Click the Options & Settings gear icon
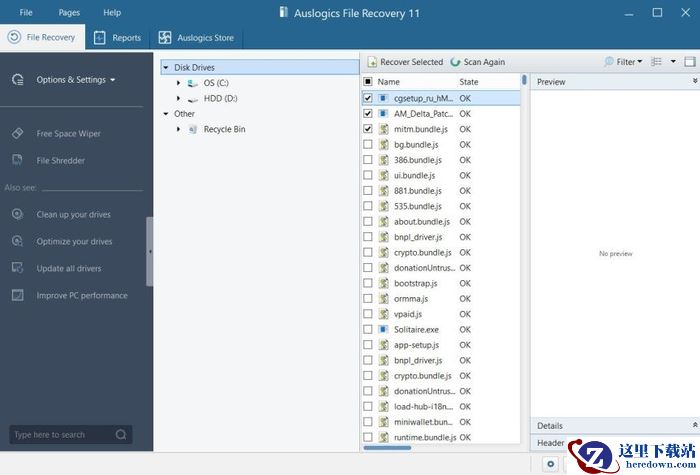The height and width of the screenshot is (475, 700). pos(17,79)
